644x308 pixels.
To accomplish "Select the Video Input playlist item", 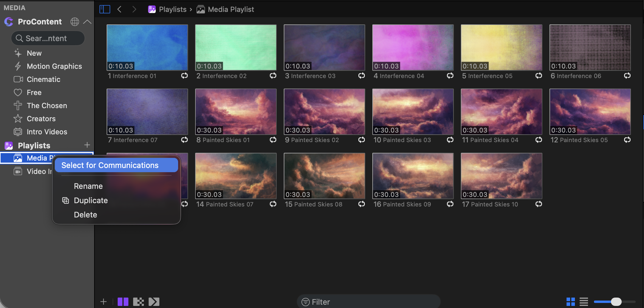I will pyautogui.click(x=33, y=171).
